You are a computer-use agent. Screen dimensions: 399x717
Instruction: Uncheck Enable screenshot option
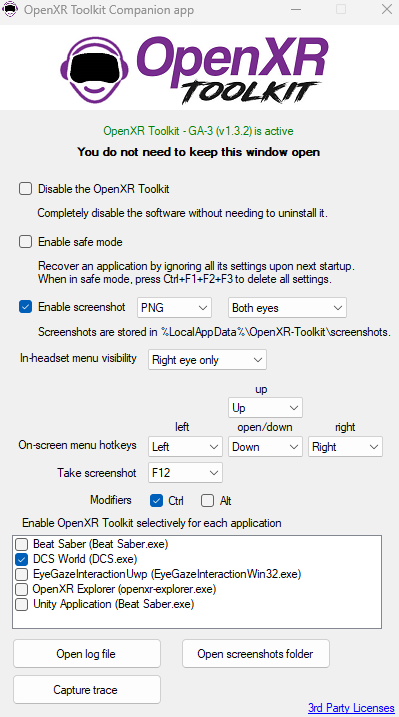(25, 307)
